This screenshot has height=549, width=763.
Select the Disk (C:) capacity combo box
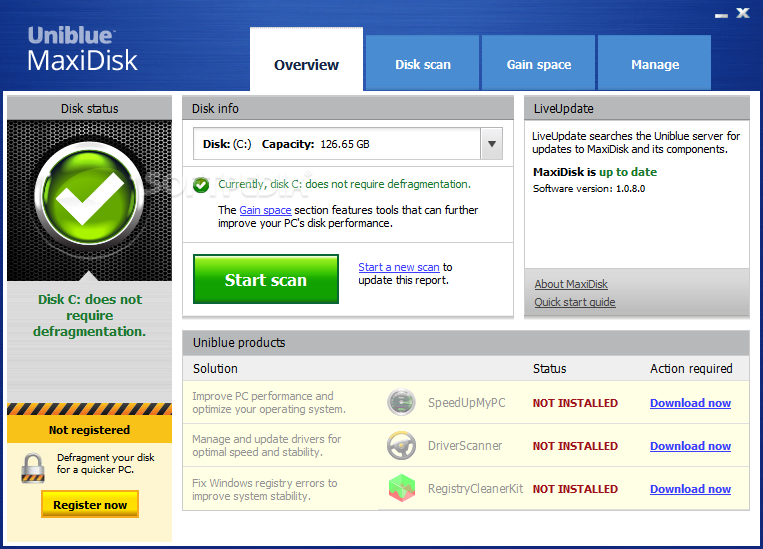347,144
